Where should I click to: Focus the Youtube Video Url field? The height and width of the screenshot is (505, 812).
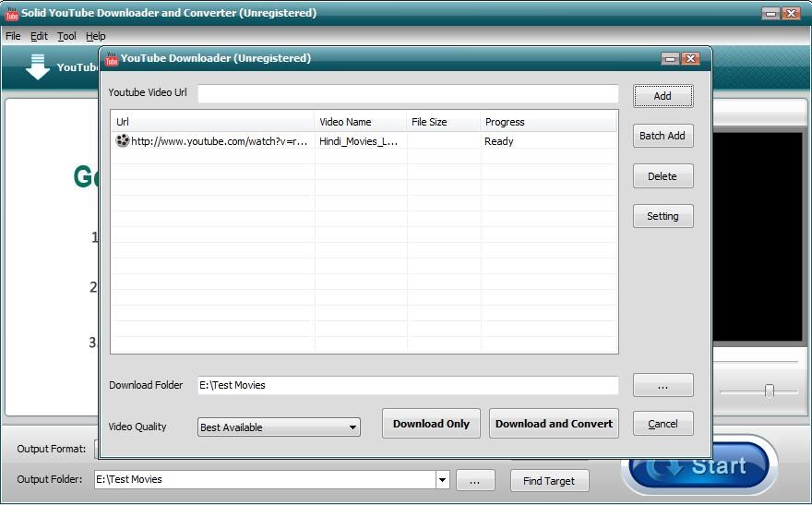tap(408, 94)
